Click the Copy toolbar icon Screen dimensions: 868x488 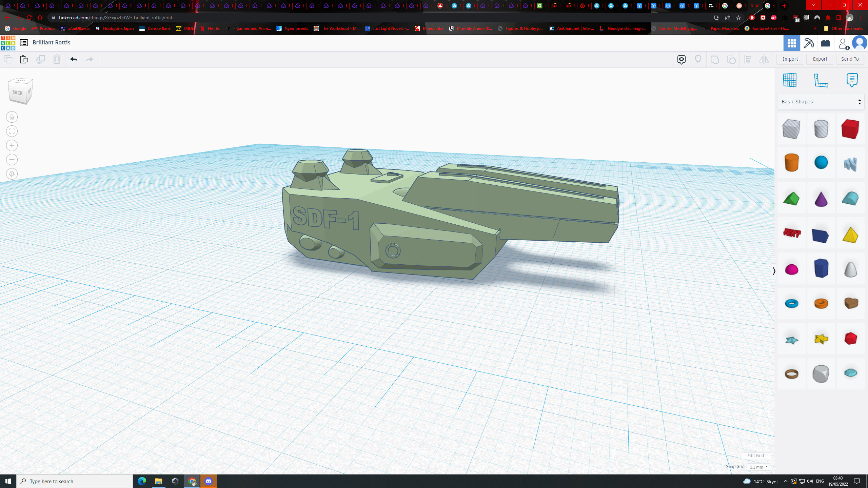[x=8, y=59]
